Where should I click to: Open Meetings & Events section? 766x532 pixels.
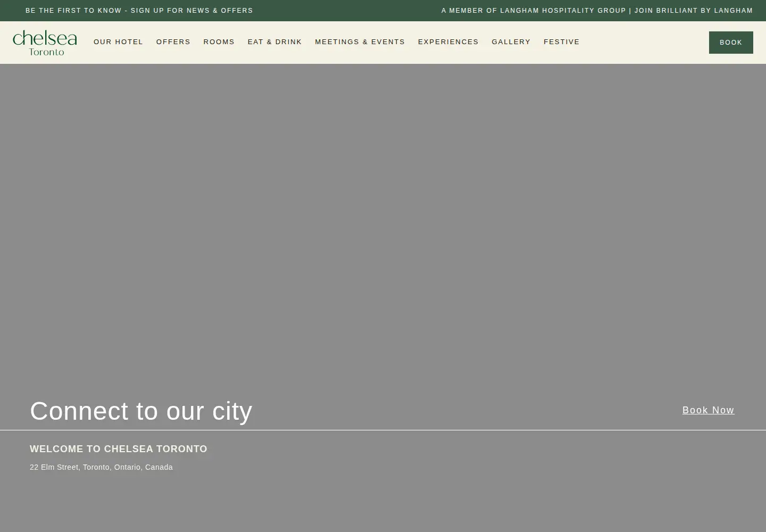point(360,42)
